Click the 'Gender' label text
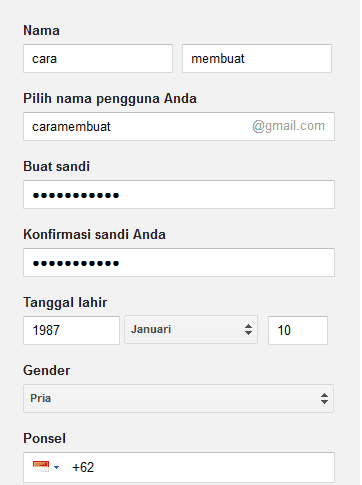Viewport: 362px width, 485px height. [x=47, y=370]
